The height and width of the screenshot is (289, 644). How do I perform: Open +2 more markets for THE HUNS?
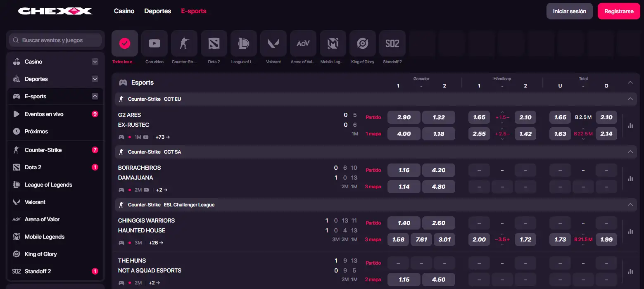154,283
